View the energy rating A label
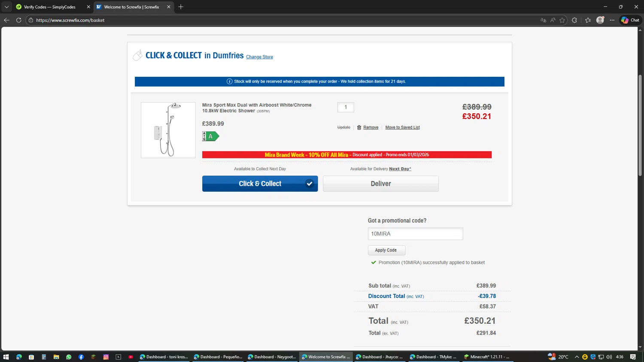The width and height of the screenshot is (644, 362). click(210, 136)
